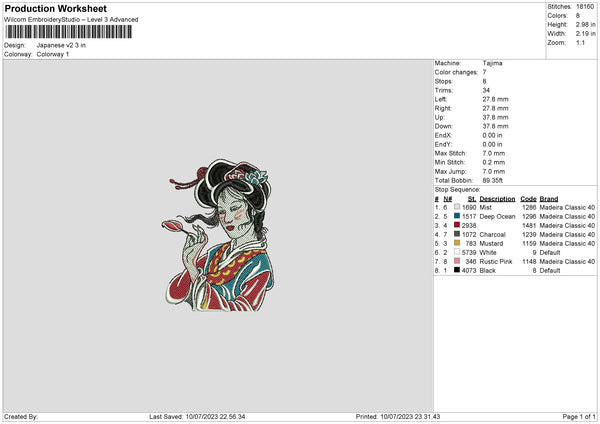Click the Black color swatch
The width and height of the screenshot is (600, 424).
click(457, 270)
